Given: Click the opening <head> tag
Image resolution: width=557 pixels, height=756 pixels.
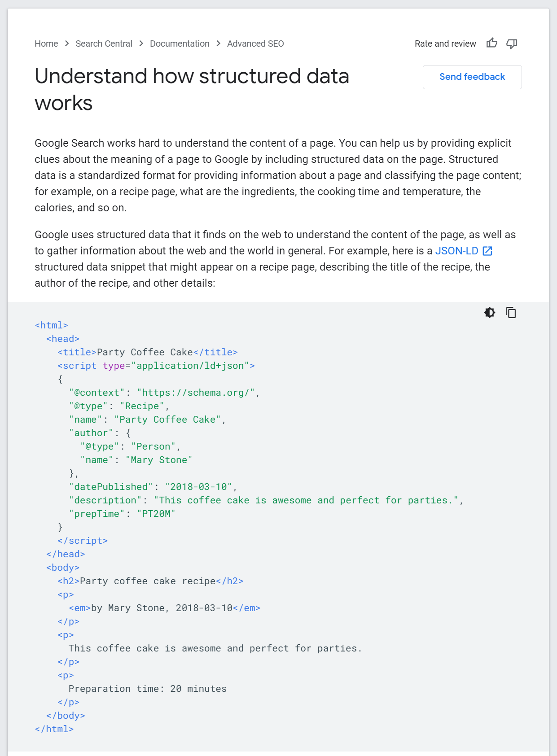Looking at the screenshot, I should [x=63, y=339].
